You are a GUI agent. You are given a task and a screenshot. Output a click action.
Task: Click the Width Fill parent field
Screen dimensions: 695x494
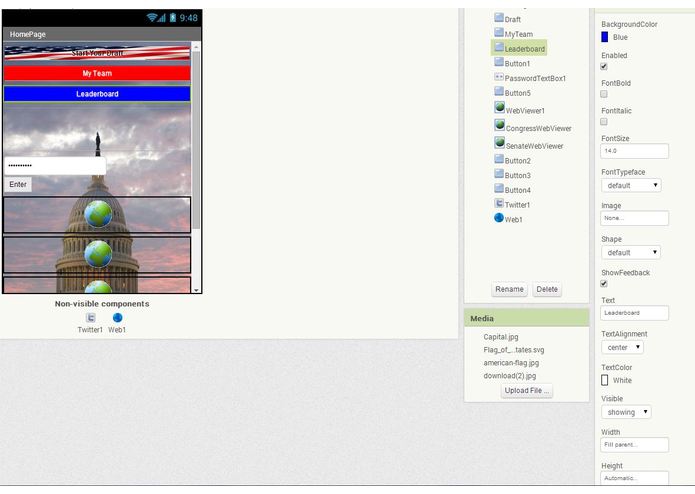click(634, 445)
